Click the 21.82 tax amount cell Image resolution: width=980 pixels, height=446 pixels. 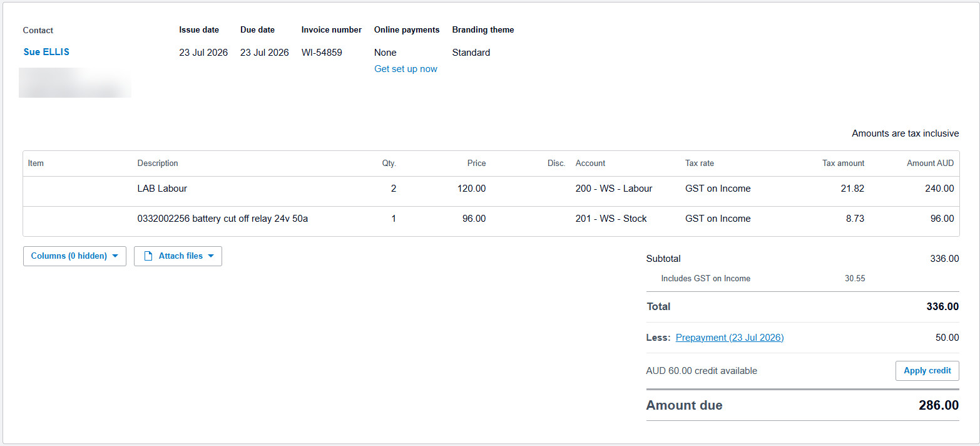coord(852,189)
